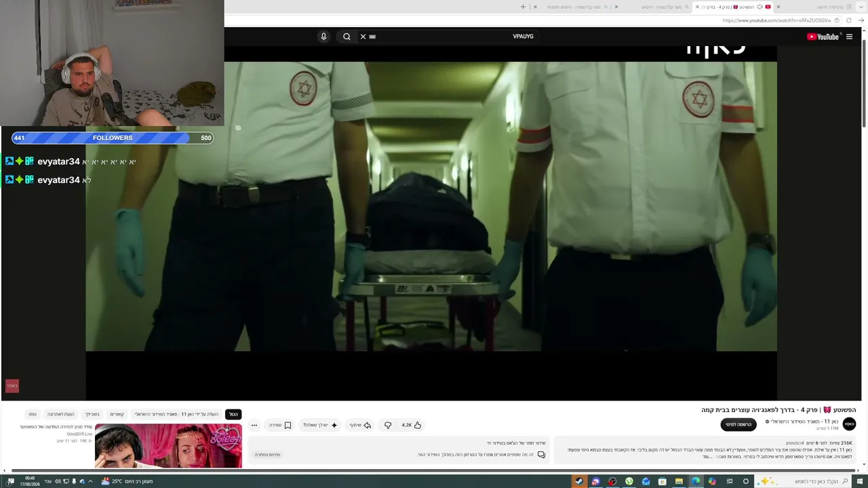Dislike the video with thumbs down
This screenshot has width=868, height=488.
388,425
